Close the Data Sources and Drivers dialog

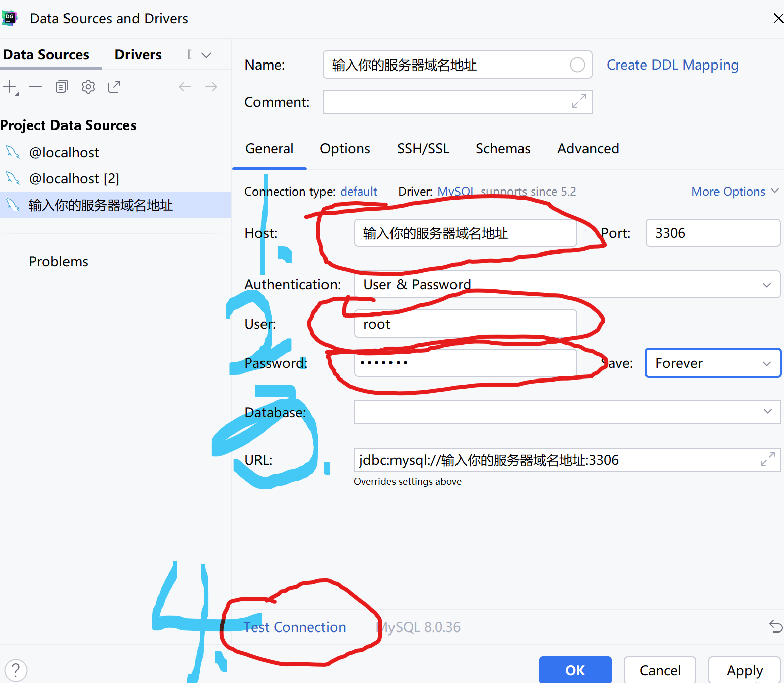click(778, 18)
